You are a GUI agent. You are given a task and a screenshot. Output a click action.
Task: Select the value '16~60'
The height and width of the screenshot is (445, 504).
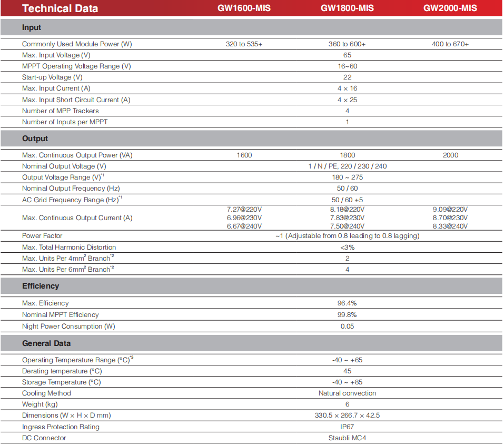tap(348, 66)
